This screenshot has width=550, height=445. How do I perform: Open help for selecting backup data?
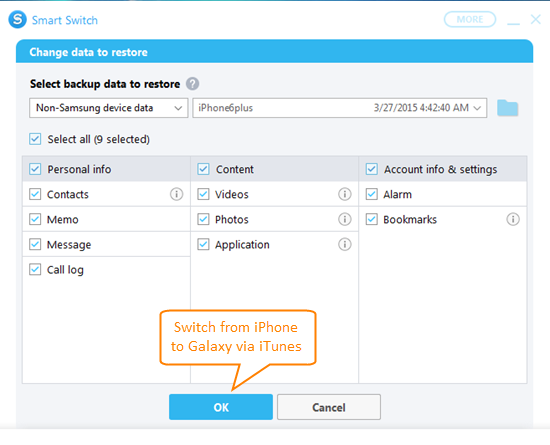click(x=192, y=84)
